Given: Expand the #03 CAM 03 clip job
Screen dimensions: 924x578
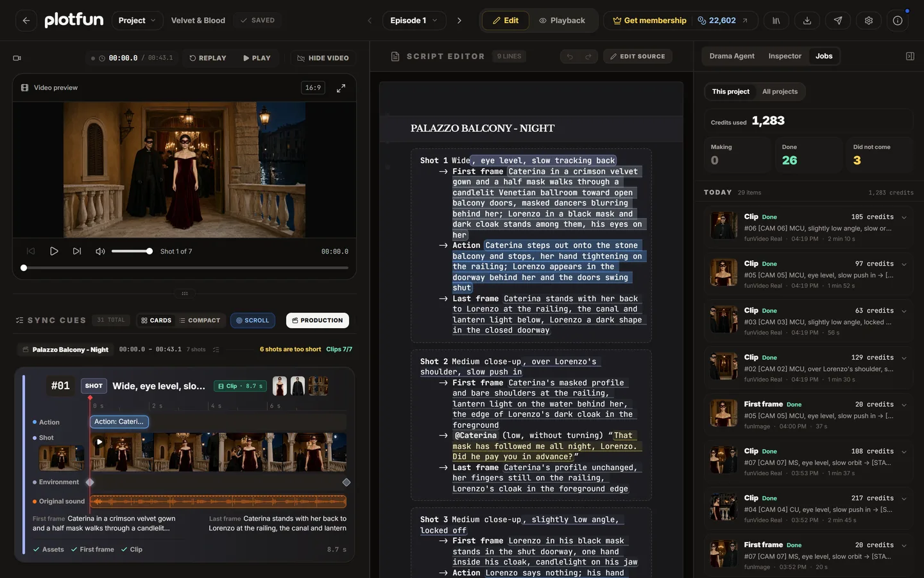Looking at the screenshot, I should (x=904, y=311).
